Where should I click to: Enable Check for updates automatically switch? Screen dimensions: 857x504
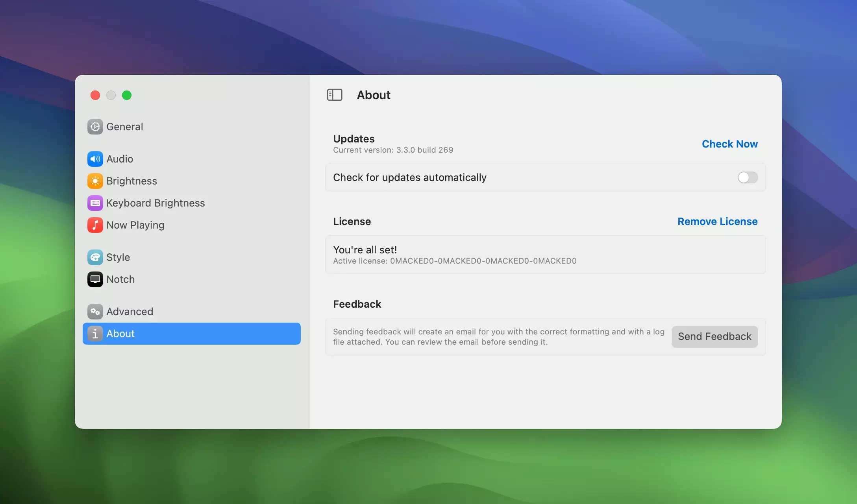pos(747,177)
